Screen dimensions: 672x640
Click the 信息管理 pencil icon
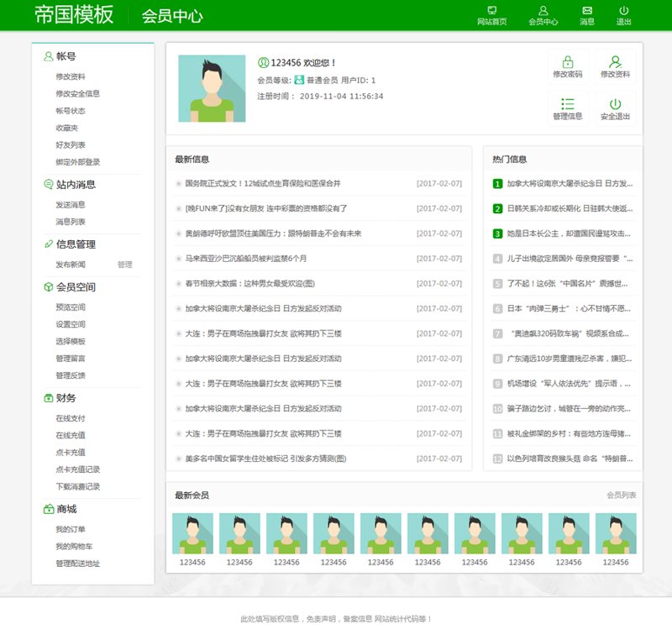tap(49, 244)
